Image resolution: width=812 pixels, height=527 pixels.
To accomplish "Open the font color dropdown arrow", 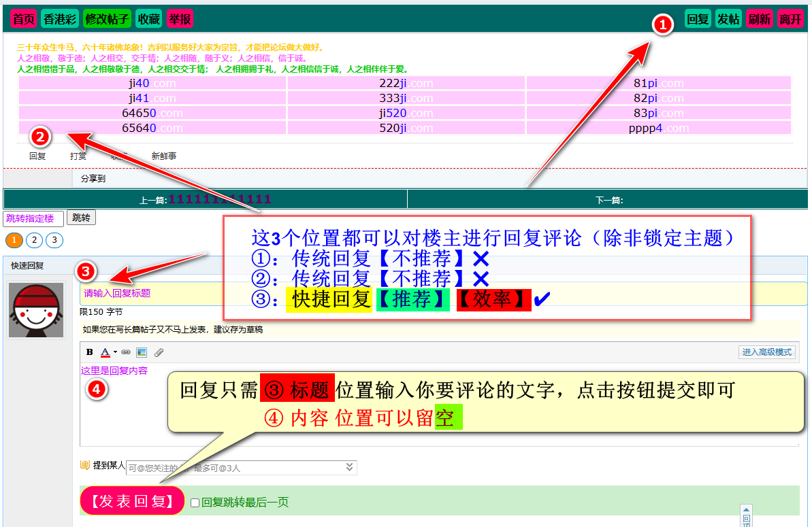I will pos(115,352).
